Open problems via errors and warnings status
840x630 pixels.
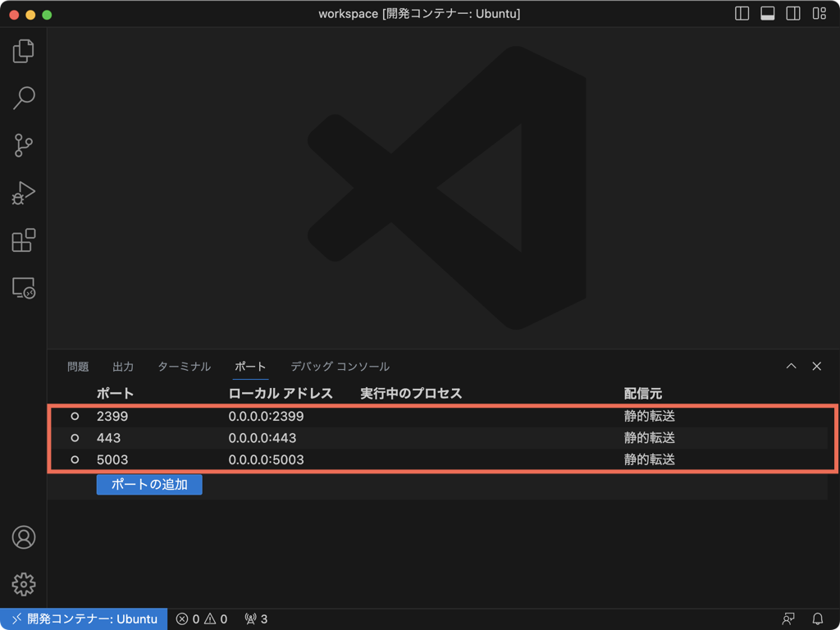pyautogui.click(x=202, y=619)
